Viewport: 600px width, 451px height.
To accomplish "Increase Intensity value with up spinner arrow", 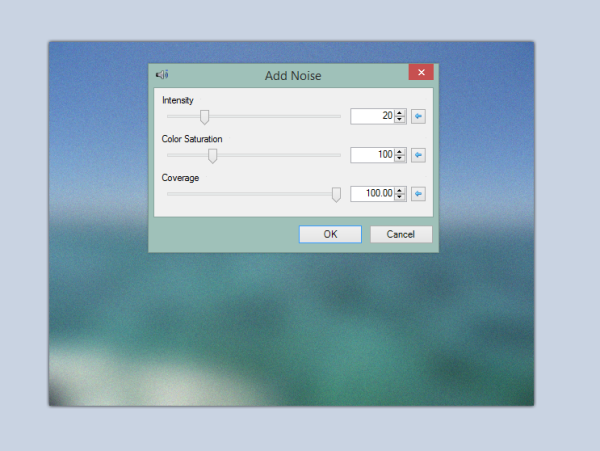I will (399, 113).
